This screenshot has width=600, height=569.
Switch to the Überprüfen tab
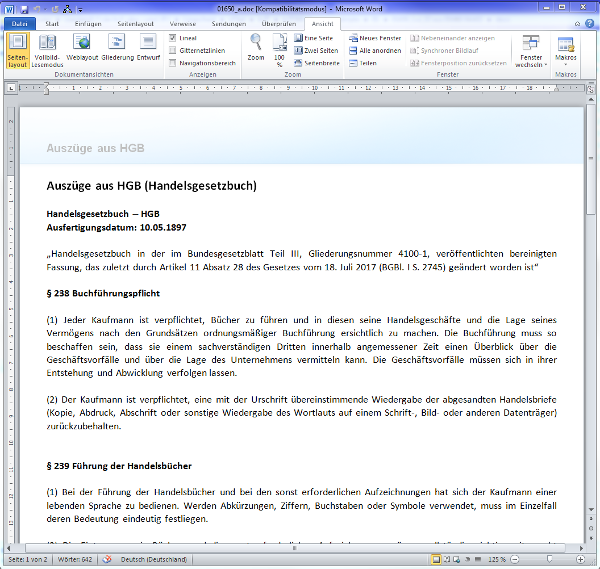[278, 21]
